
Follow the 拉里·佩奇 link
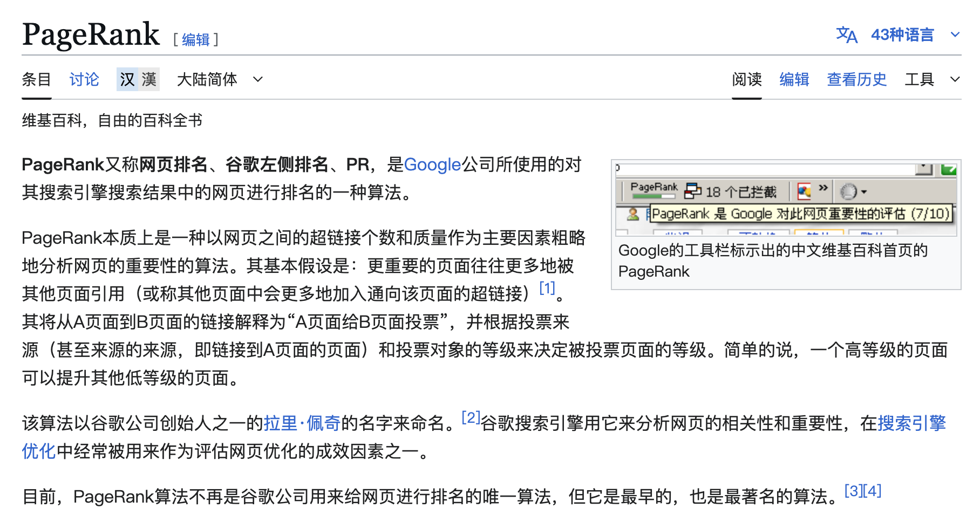(302, 423)
